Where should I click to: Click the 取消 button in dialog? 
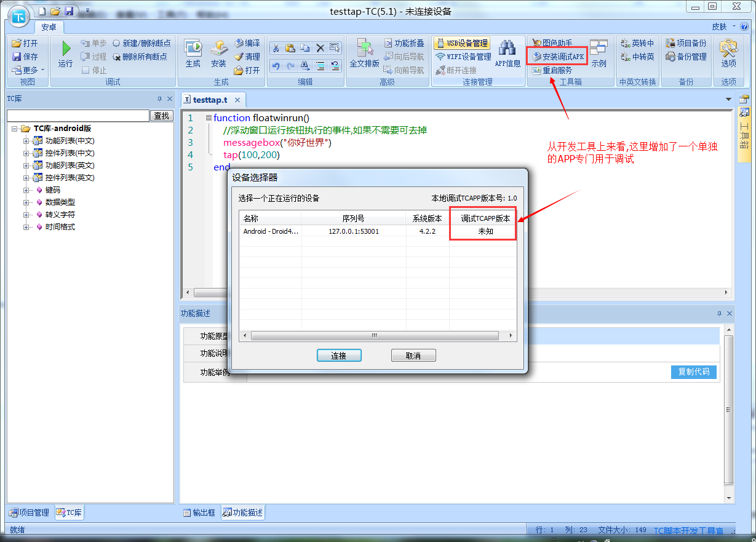413,356
